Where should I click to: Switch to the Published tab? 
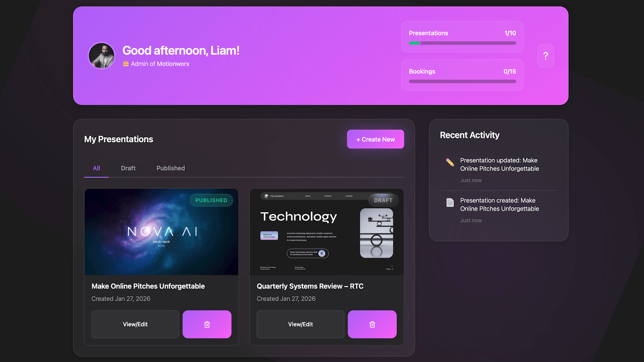pos(170,168)
